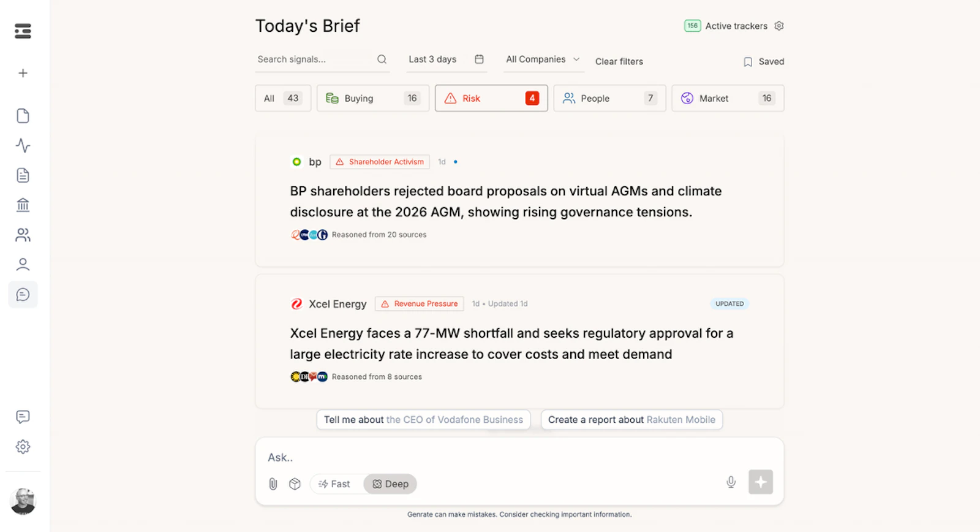Click the bp company logo
This screenshot has width=980, height=532.
coord(296,162)
